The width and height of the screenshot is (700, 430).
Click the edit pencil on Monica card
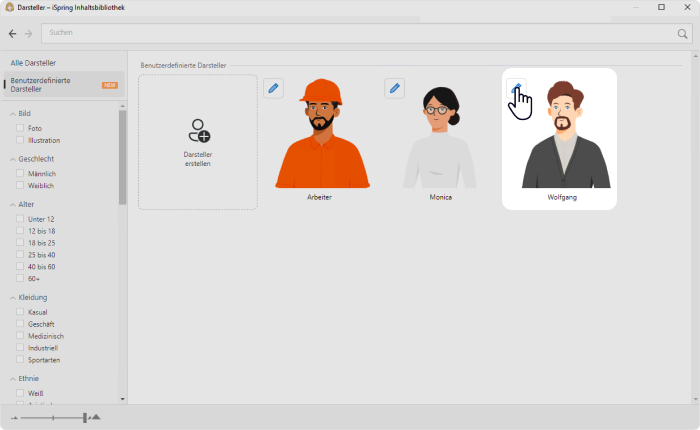tap(395, 88)
